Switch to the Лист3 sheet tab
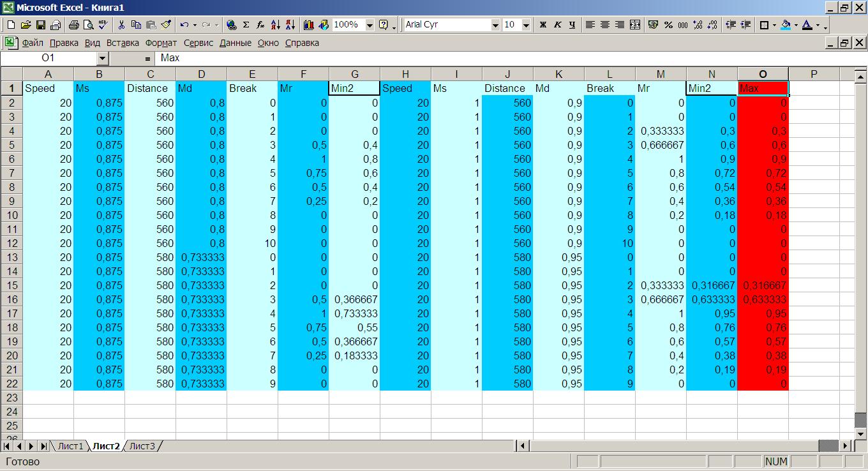Image resolution: width=868 pixels, height=471 pixels. 142,446
